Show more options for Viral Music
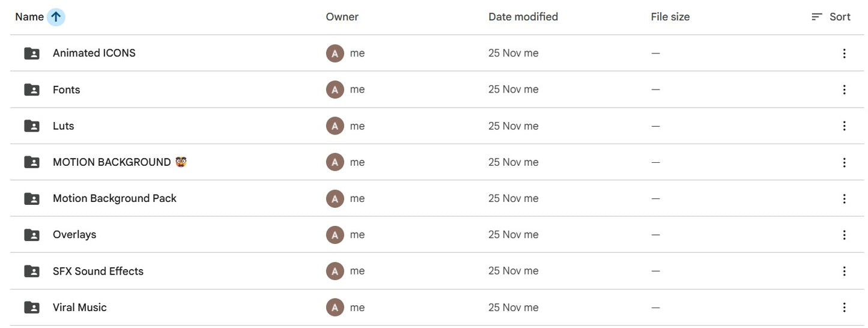This screenshot has width=868, height=328. (x=844, y=308)
